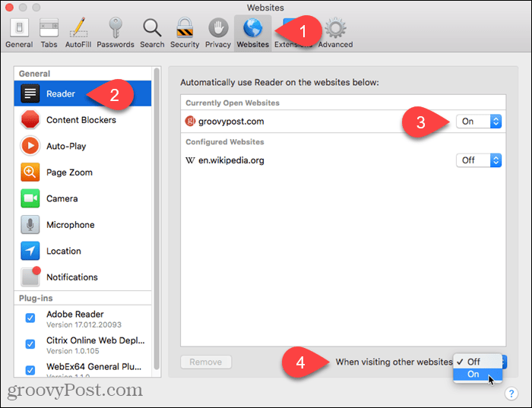Click the Wikipedia W favicon
The width and height of the screenshot is (532, 408).
pos(190,160)
